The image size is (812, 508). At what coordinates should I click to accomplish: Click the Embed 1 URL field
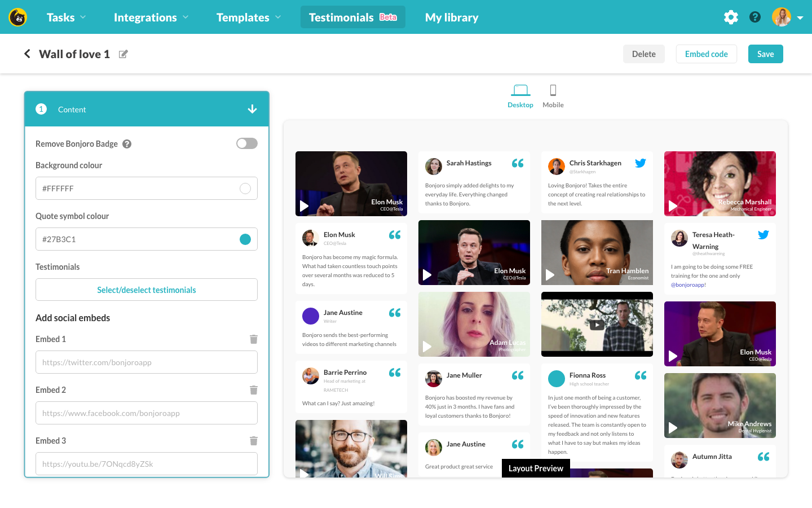click(147, 362)
